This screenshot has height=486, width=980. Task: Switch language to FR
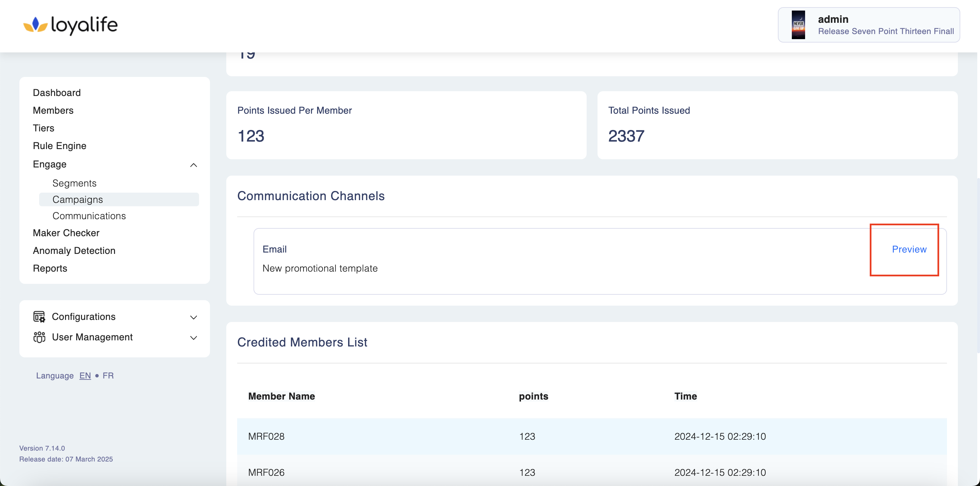point(108,376)
